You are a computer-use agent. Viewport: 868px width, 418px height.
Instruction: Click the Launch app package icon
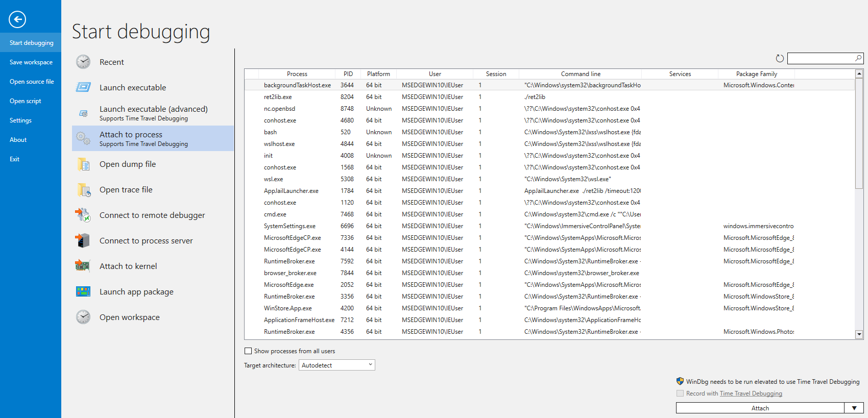pyautogui.click(x=83, y=291)
